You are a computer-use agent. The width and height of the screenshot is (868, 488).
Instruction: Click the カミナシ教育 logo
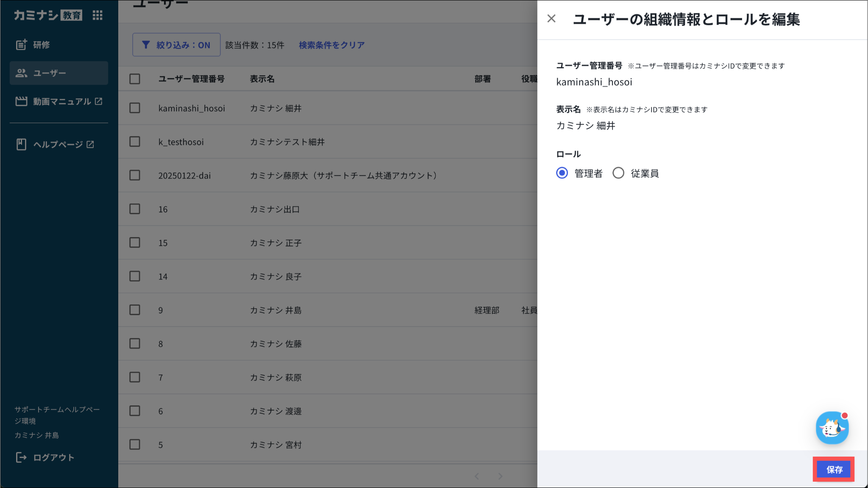(x=48, y=16)
